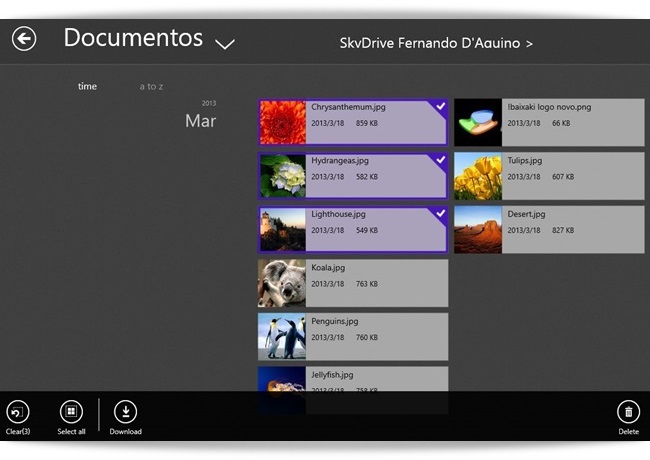Click the Clear(3) selection icon
This screenshot has height=460, width=650.
(x=18, y=412)
